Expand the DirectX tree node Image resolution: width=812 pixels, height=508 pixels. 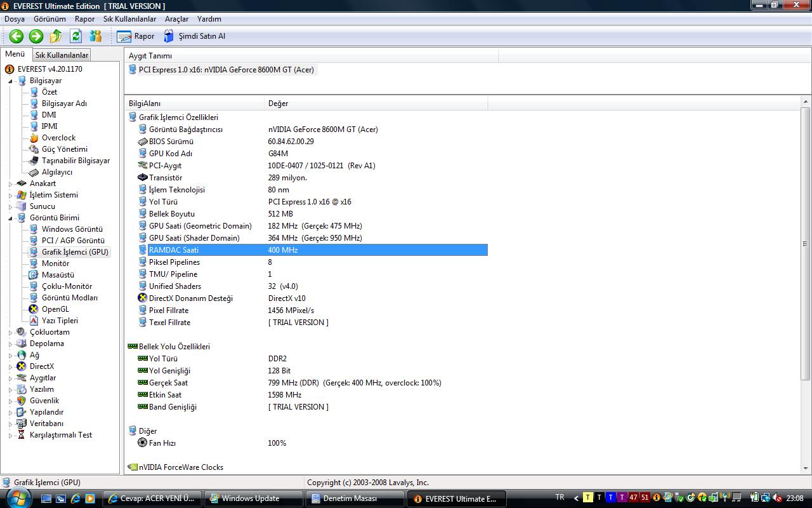(x=10, y=366)
